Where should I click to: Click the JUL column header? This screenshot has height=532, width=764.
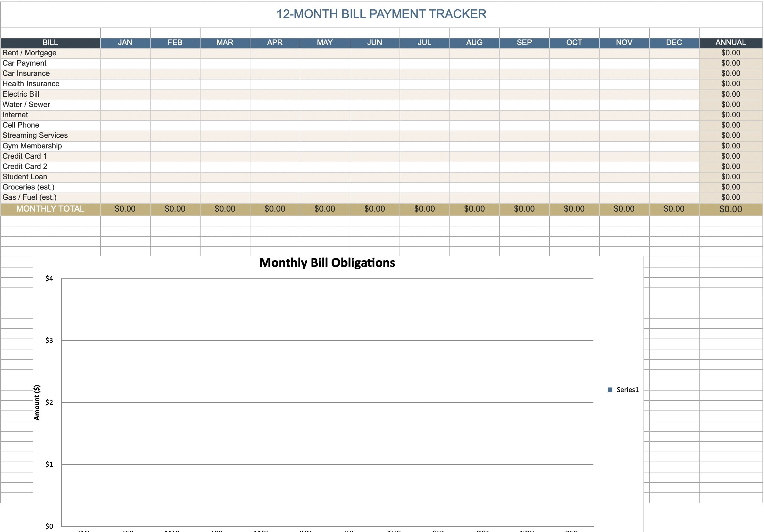pyautogui.click(x=425, y=43)
